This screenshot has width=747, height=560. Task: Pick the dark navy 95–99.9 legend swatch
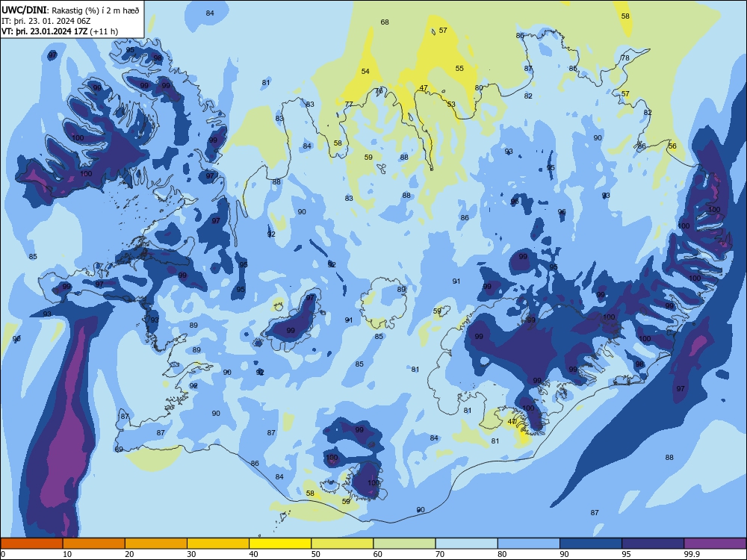coord(653,544)
